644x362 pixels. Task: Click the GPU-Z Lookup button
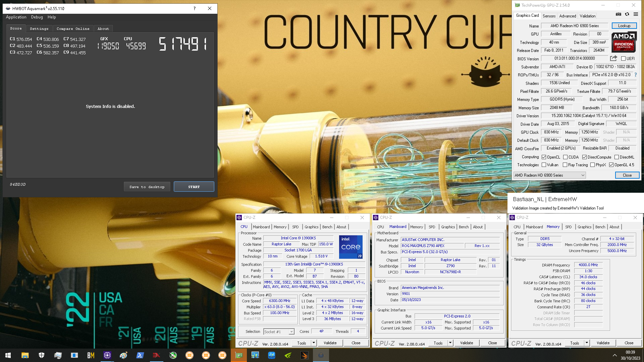click(624, 26)
